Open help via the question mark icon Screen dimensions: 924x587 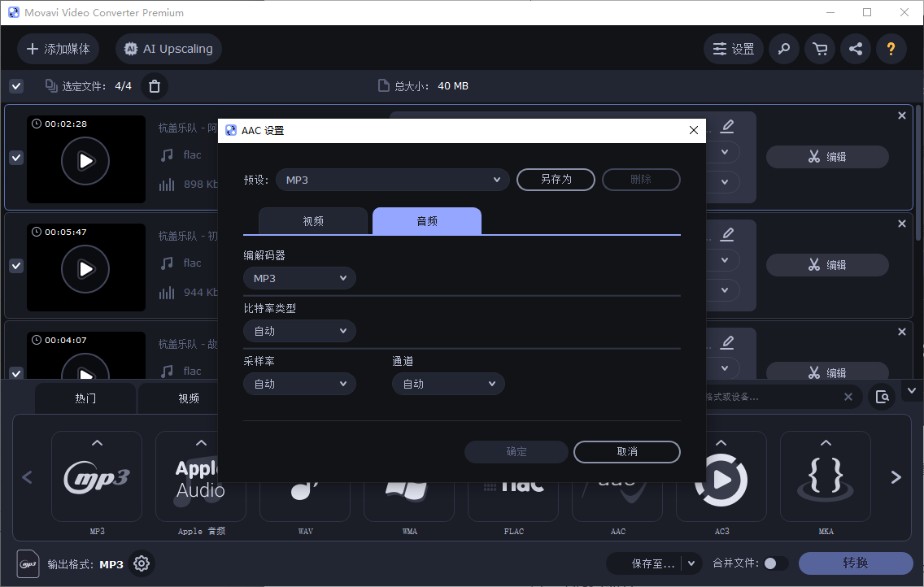pyautogui.click(x=891, y=49)
